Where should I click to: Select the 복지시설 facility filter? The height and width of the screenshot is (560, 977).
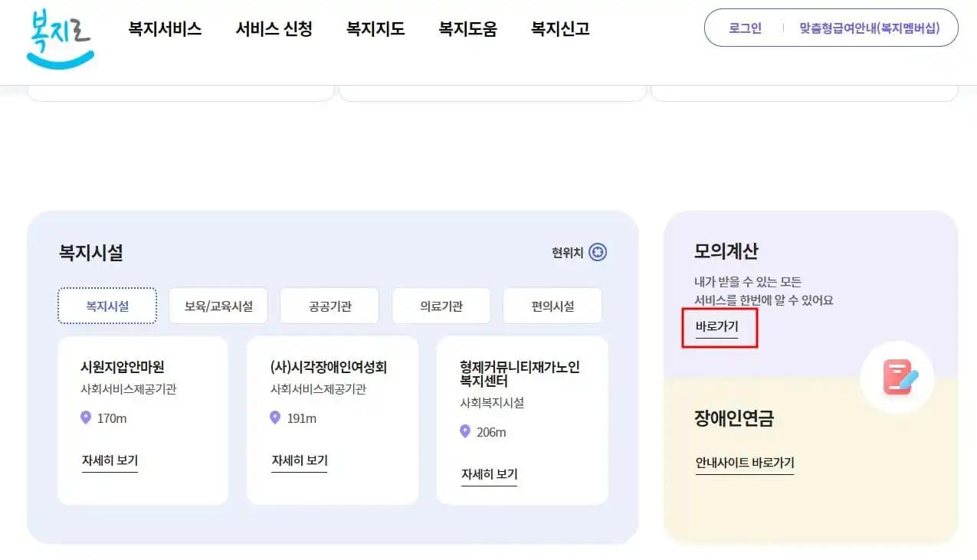pyautogui.click(x=107, y=305)
